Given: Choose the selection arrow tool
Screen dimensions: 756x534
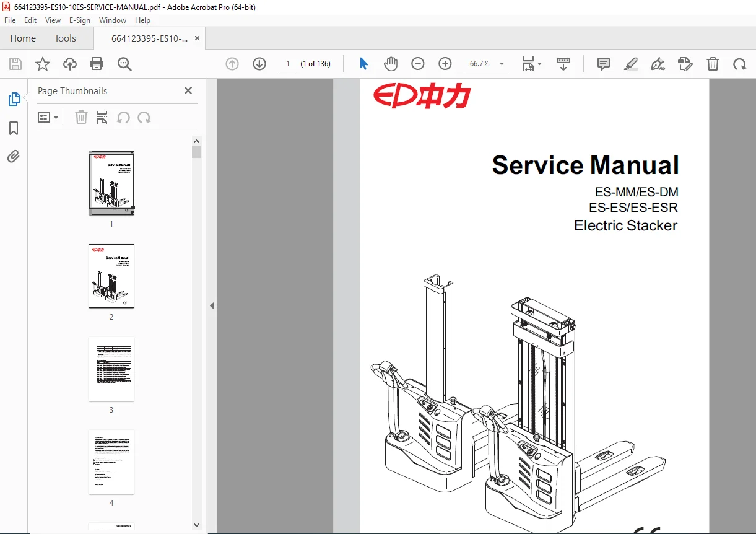Looking at the screenshot, I should 363,64.
